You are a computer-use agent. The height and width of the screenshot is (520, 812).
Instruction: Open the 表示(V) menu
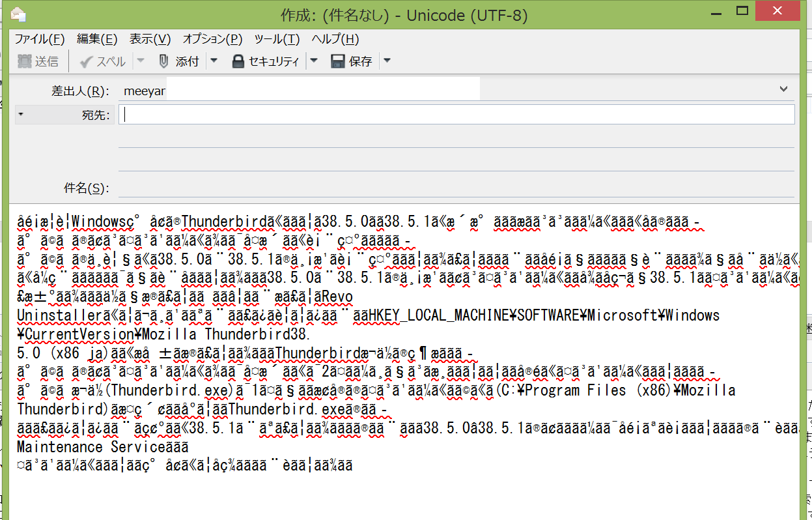point(150,39)
